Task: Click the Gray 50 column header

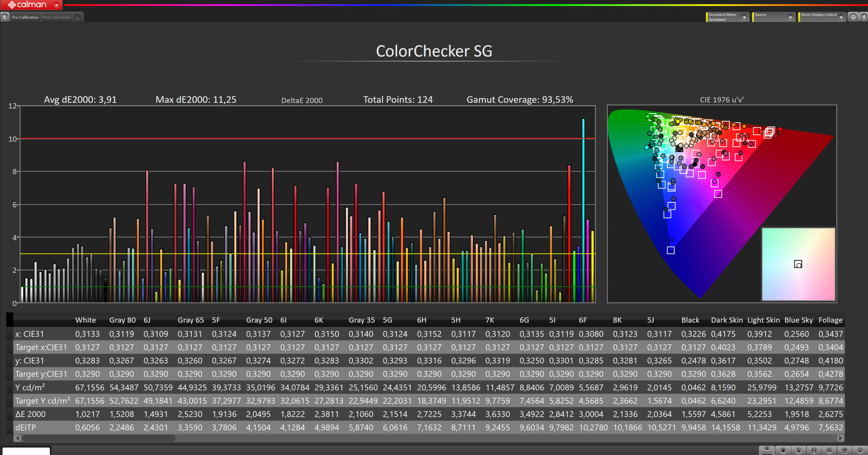Action: [x=259, y=320]
